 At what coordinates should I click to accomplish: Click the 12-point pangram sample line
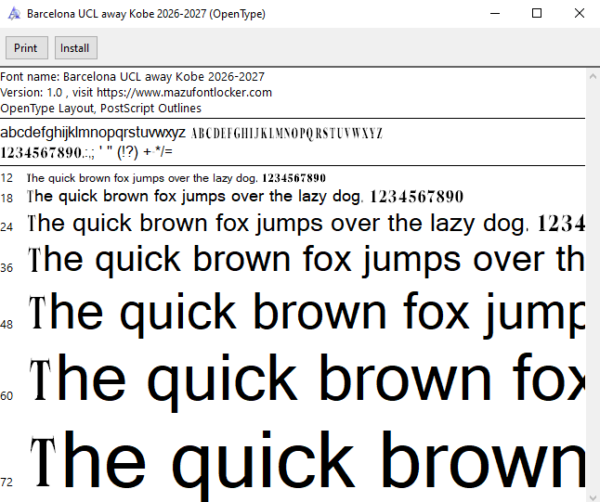pyautogui.click(x=176, y=178)
